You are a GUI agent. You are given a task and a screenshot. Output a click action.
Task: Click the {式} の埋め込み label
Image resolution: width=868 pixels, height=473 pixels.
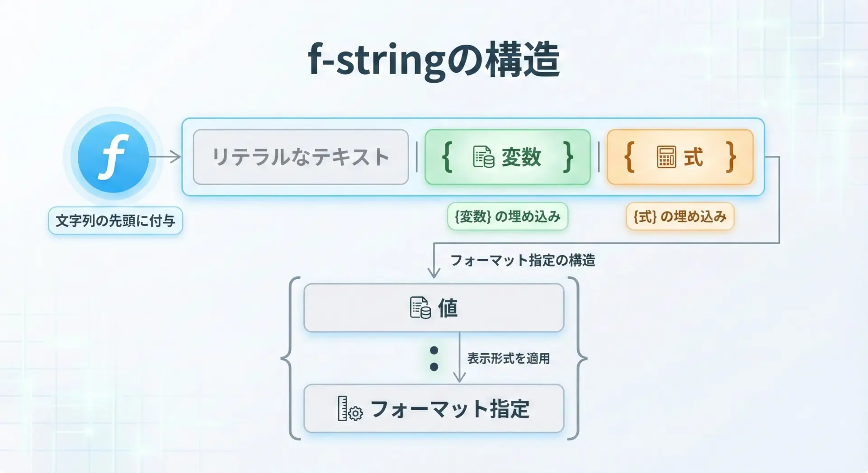pyautogui.click(x=679, y=217)
